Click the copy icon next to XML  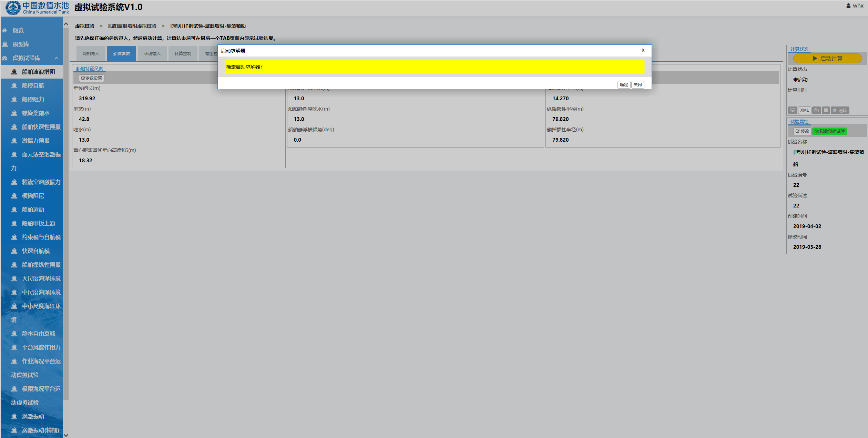click(816, 110)
